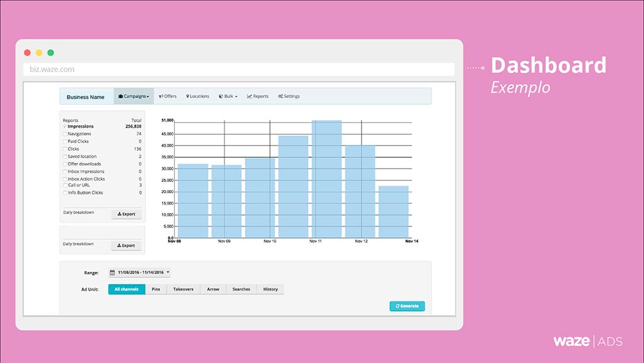This screenshot has width=644, height=363.
Task: Click the Navigations total value 74
Action: click(x=139, y=134)
